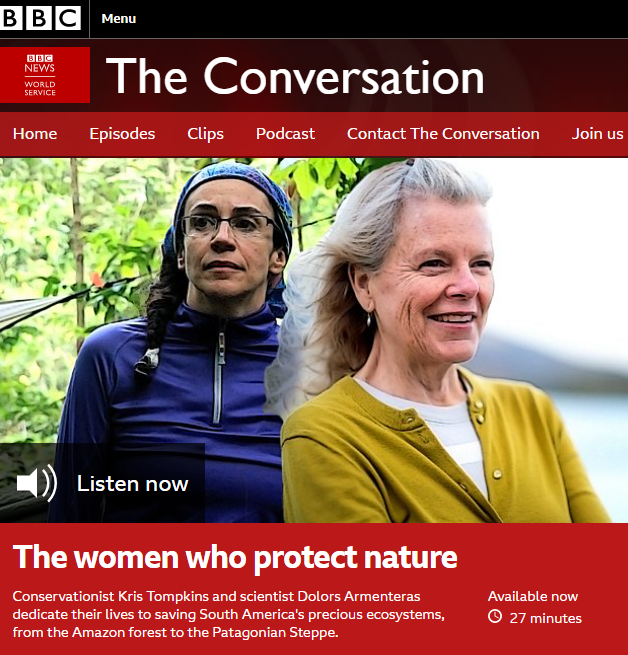The height and width of the screenshot is (655, 628).
Task: Click the Join us nav item
Action: click(597, 134)
